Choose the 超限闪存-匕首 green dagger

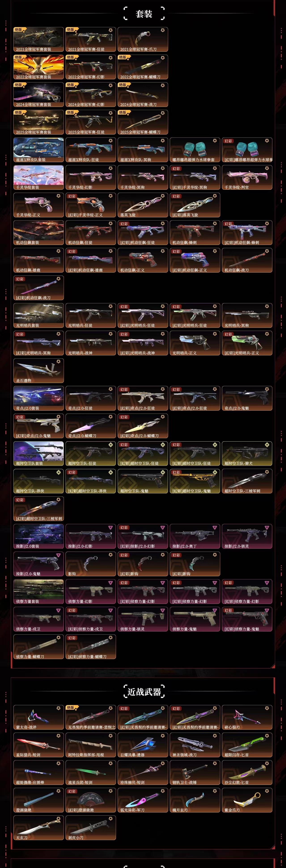tap(247, 745)
